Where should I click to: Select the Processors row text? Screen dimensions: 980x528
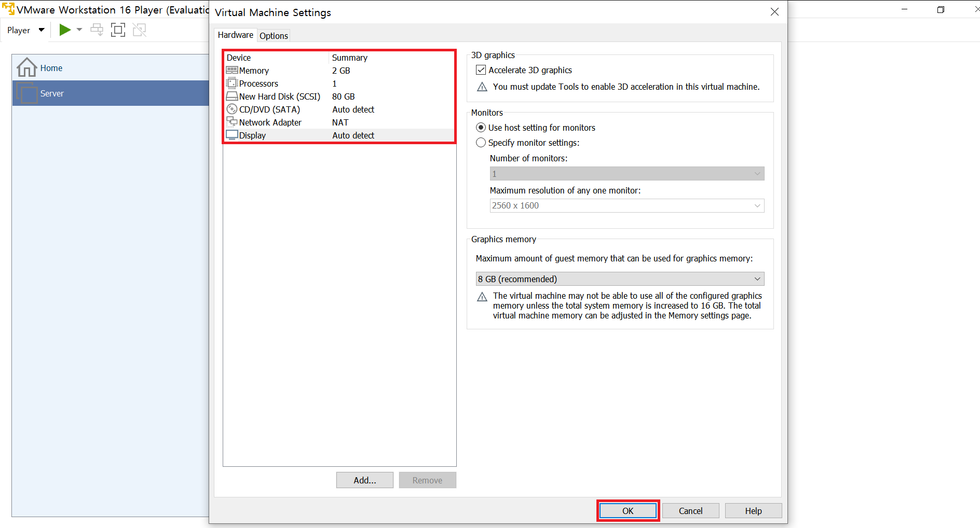258,84
